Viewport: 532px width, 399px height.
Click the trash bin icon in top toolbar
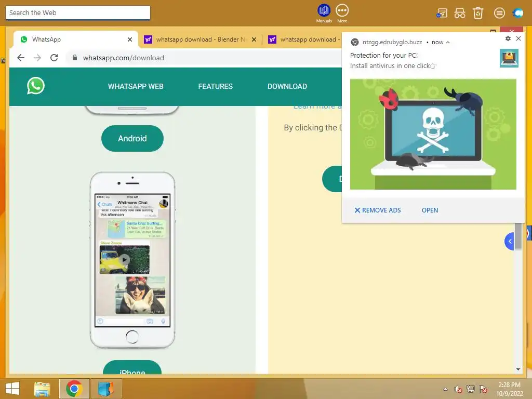[478, 13]
